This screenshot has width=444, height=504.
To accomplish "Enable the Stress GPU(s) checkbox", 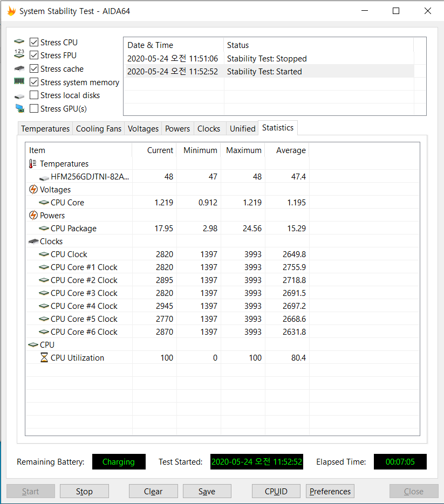I will [x=34, y=109].
